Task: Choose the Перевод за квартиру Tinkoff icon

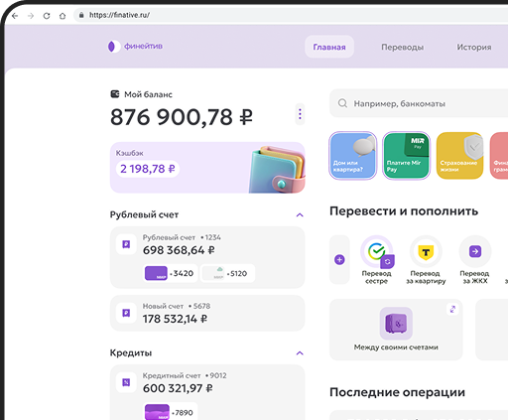Action: click(426, 251)
